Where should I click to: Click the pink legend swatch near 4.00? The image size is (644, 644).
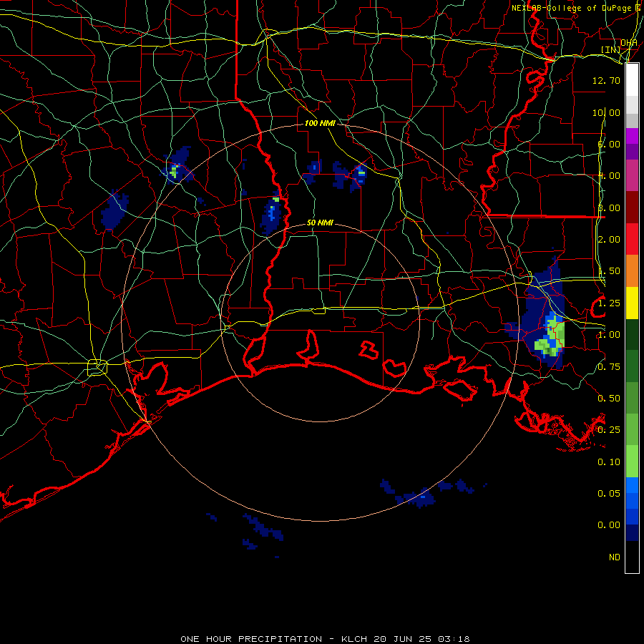(x=632, y=175)
